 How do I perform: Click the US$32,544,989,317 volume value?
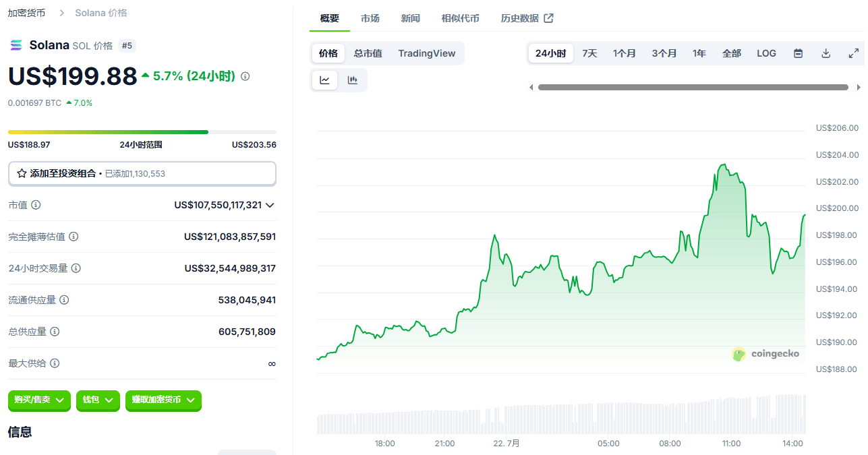230,268
